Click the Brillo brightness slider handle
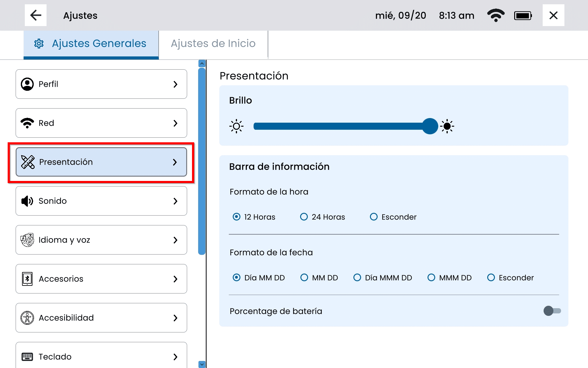 (430, 126)
